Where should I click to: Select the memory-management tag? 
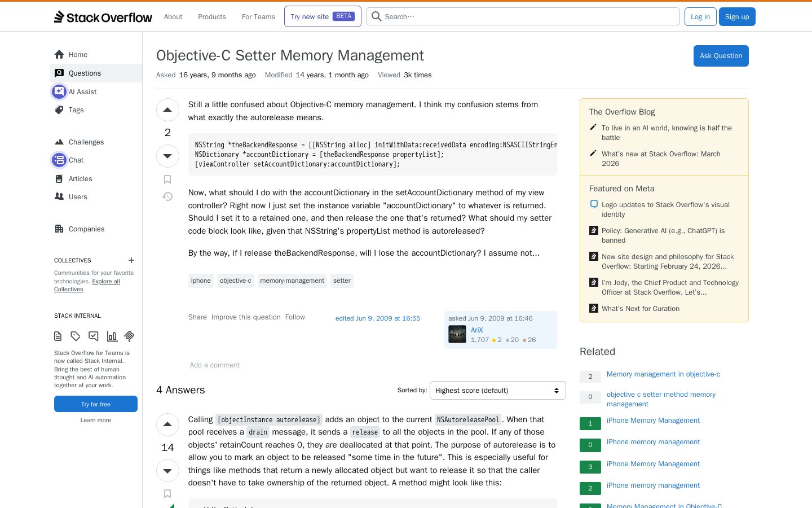[x=292, y=281]
